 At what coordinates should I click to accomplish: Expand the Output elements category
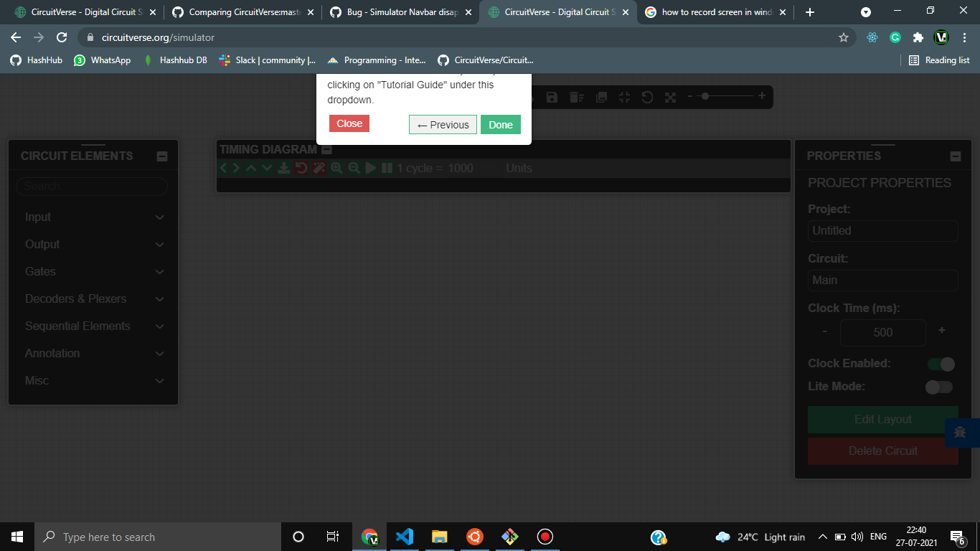point(94,245)
